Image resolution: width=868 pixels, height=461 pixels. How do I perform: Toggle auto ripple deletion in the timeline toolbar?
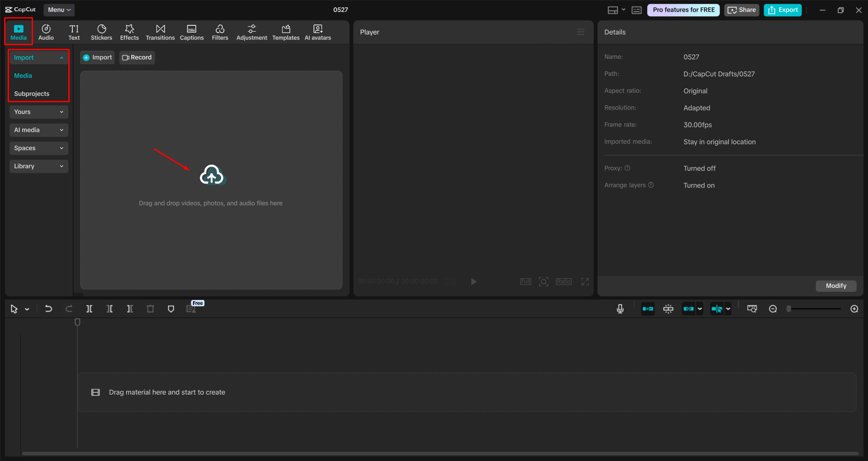tap(647, 309)
